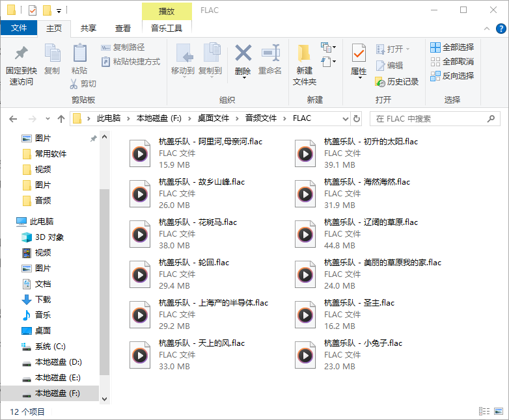Click the 属性 checkmark icon
The height and width of the screenshot is (420, 509).
pyautogui.click(x=359, y=53)
